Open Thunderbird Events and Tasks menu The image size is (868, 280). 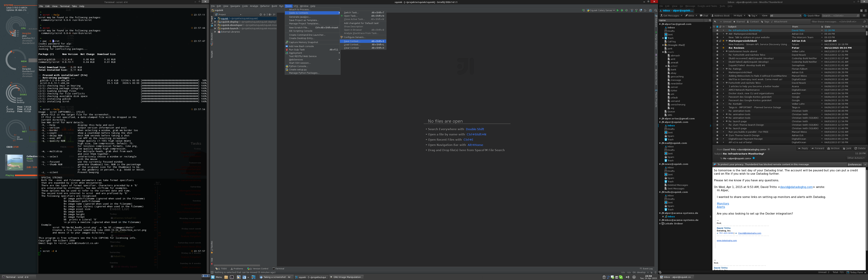[707, 6]
